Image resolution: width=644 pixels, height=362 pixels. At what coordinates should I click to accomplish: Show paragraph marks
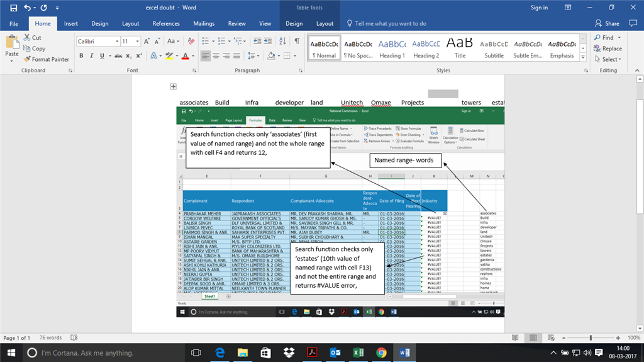point(297,41)
